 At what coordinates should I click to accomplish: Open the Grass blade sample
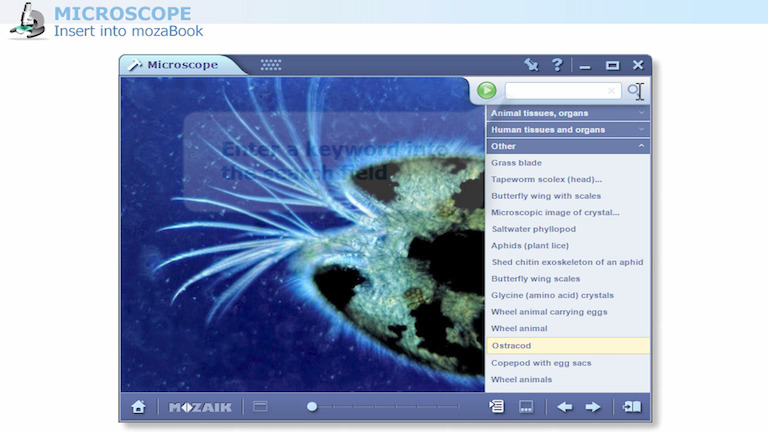tap(517, 163)
